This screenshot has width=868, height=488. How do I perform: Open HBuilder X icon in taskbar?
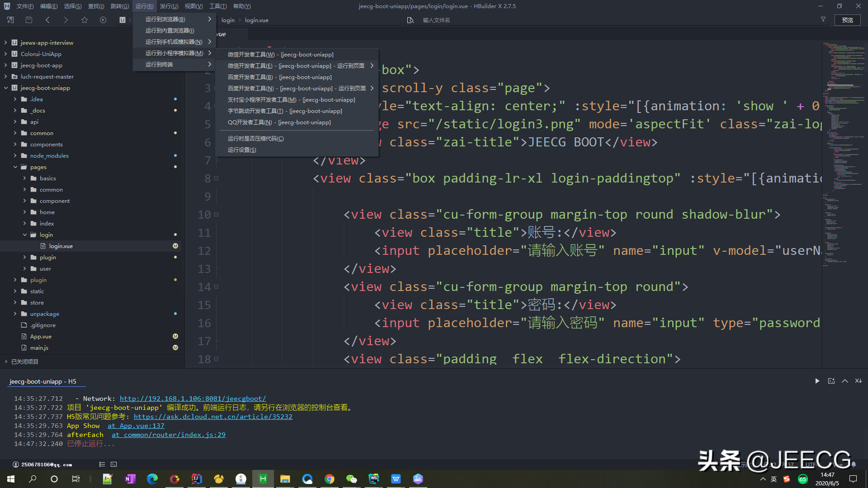(x=263, y=479)
